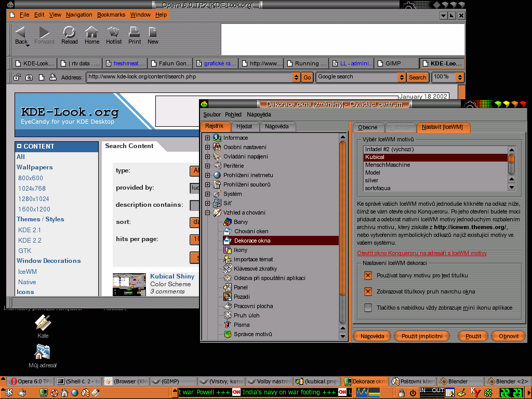The width and height of the screenshot is (532, 399).
Task: Click the theme list scrollbar thumb
Action: pyautogui.click(x=511, y=158)
